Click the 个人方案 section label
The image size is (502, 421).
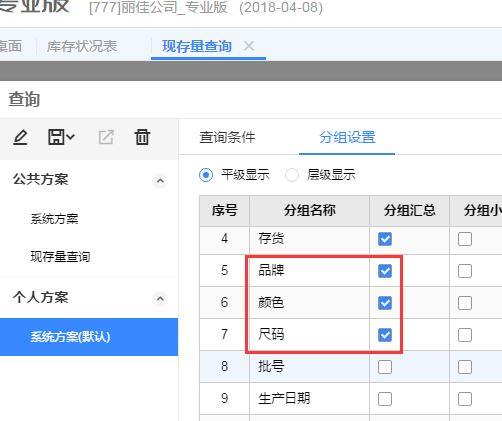[x=41, y=297]
